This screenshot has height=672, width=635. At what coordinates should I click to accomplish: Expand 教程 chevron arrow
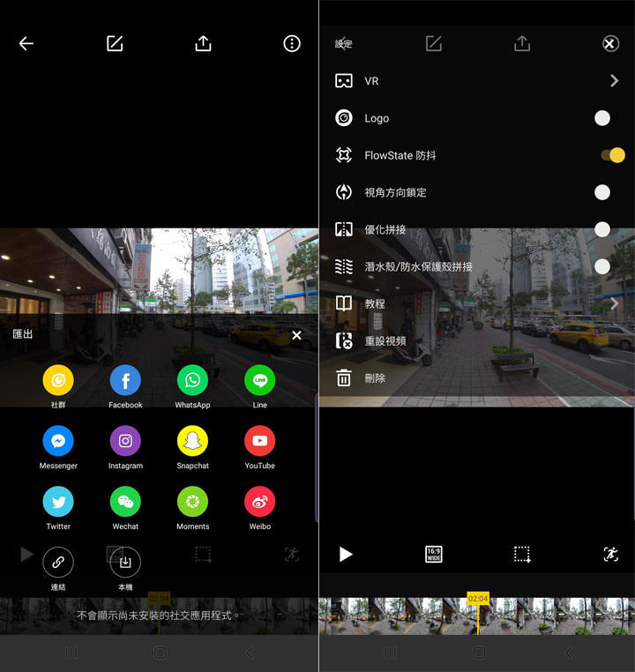point(615,304)
